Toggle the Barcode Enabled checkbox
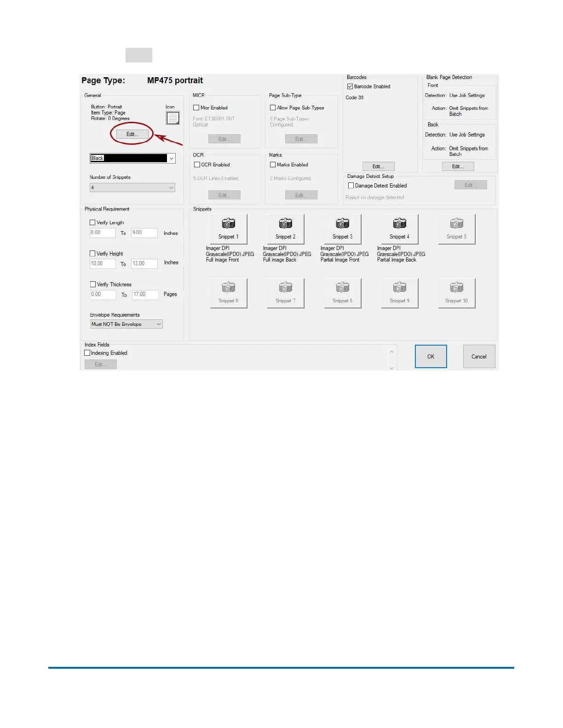The height and width of the screenshot is (728, 563). tap(350, 86)
